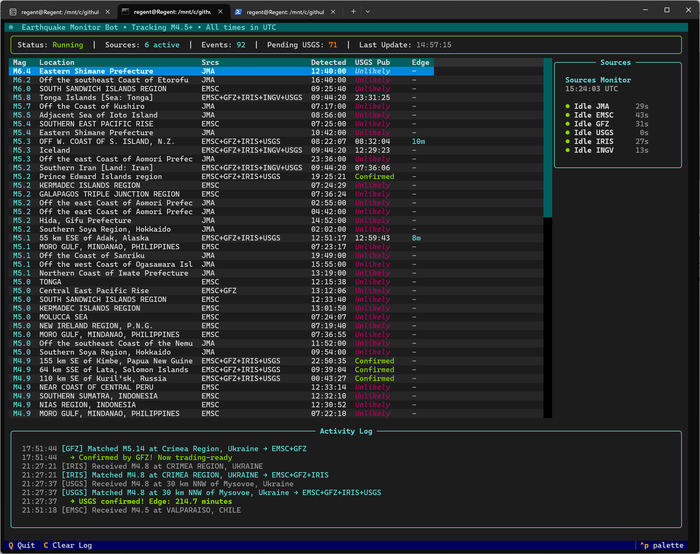Click the green status dot beside JMA
Viewport: 700px width, 554px height.
click(x=568, y=106)
